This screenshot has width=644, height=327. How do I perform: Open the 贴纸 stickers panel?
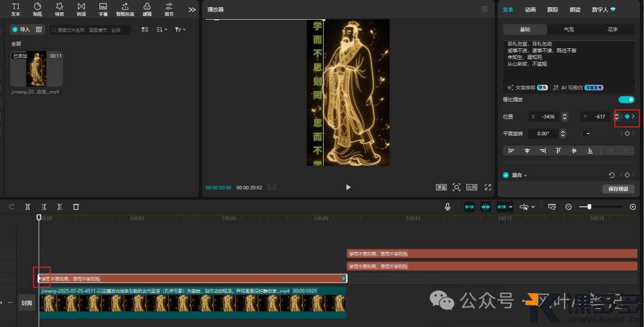coord(38,9)
